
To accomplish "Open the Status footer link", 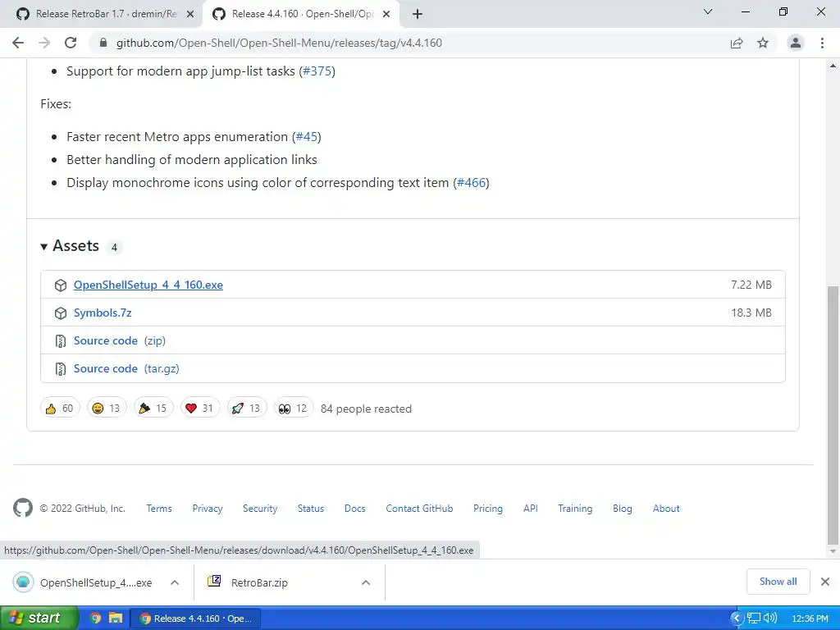I will click(x=311, y=509).
